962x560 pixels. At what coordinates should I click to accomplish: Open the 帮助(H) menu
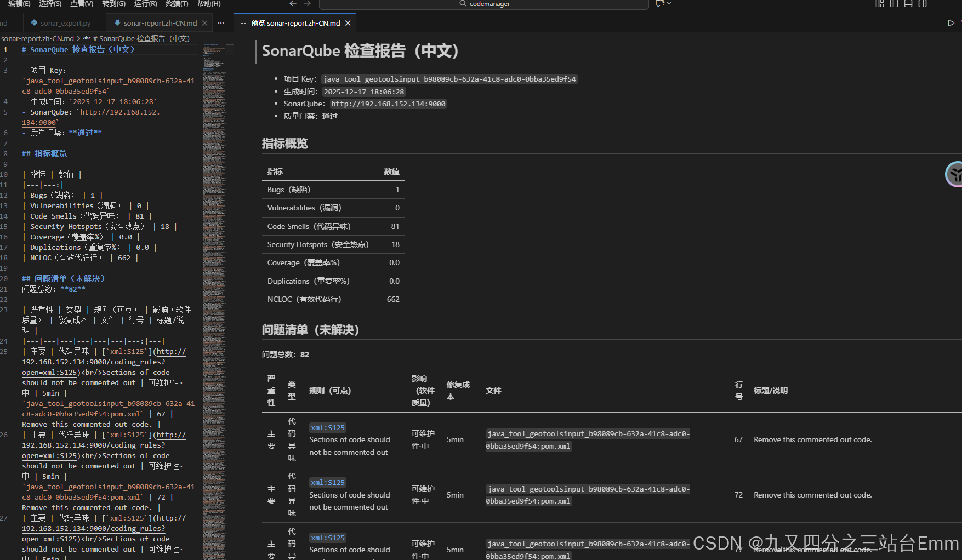[208, 3]
